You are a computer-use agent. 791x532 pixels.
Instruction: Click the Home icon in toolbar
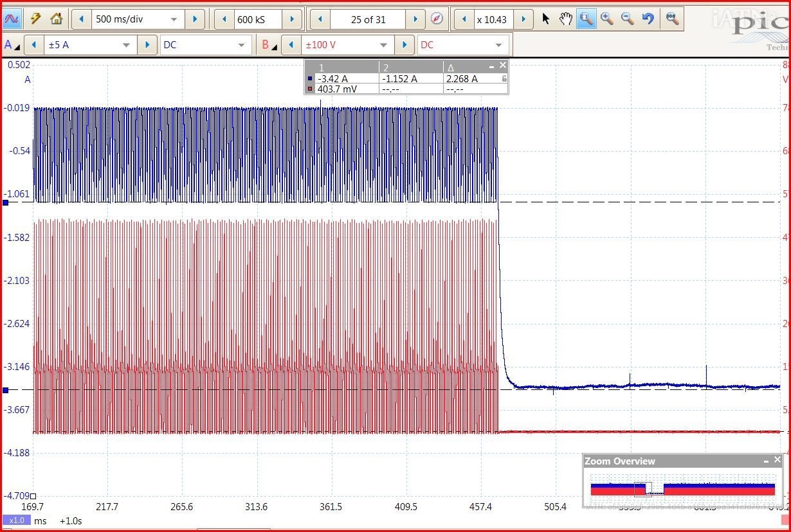coord(57,19)
